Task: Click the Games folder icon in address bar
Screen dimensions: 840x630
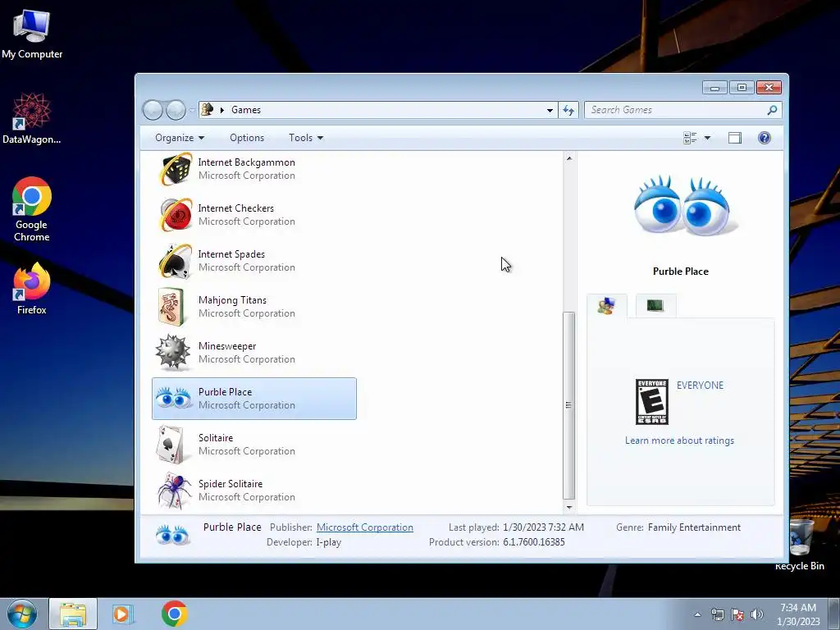Action: [207, 110]
